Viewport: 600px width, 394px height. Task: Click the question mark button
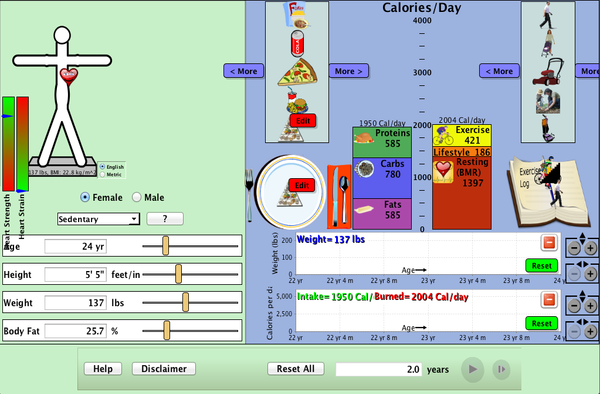165,219
